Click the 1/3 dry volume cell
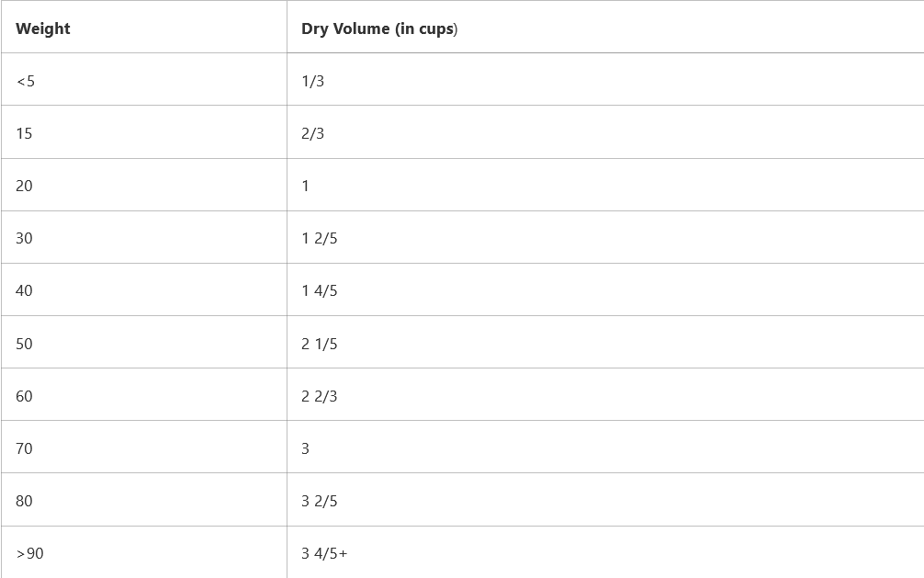Viewport: 924px width, 578px height. 313,81
